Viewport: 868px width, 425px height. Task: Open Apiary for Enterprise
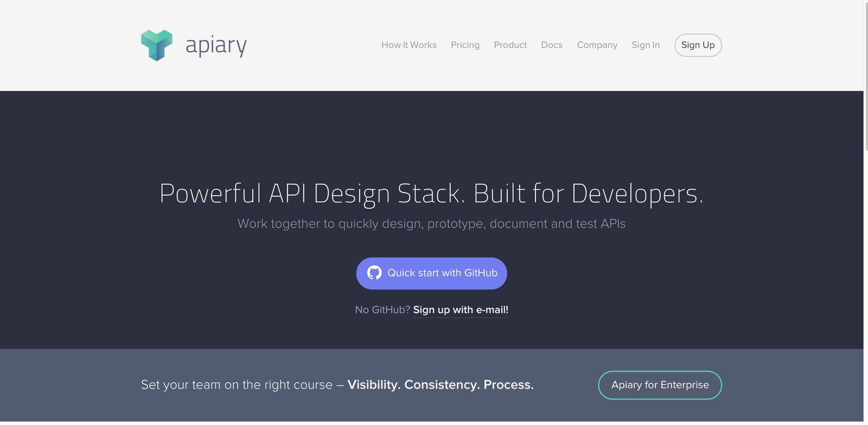[x=660, y=385]
